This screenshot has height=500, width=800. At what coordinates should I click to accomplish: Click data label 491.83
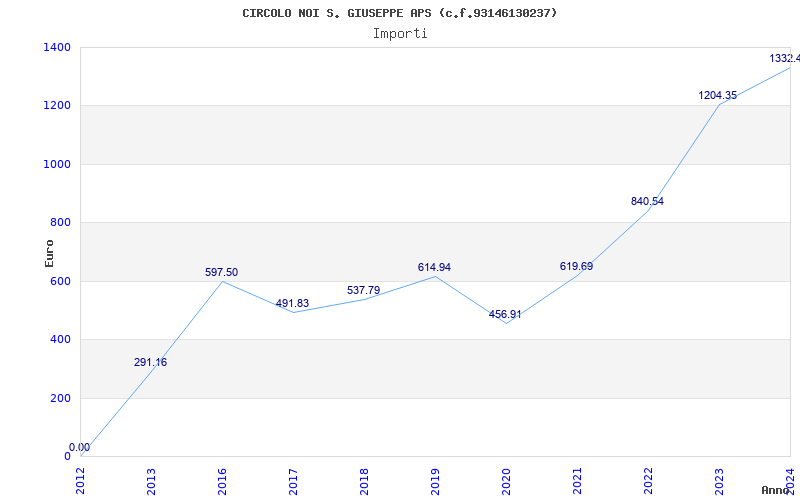pos(292,304)
